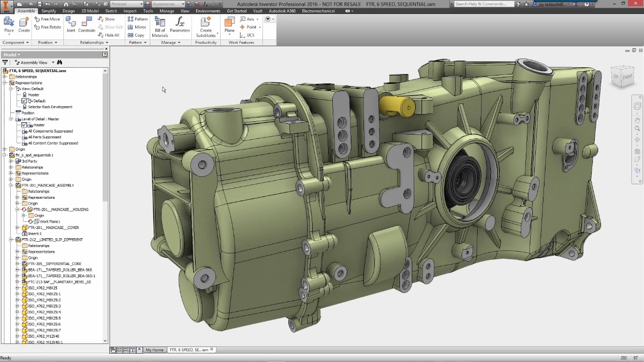
Task: Click the binoculars find icon in browser
Action: click(60, 62)
